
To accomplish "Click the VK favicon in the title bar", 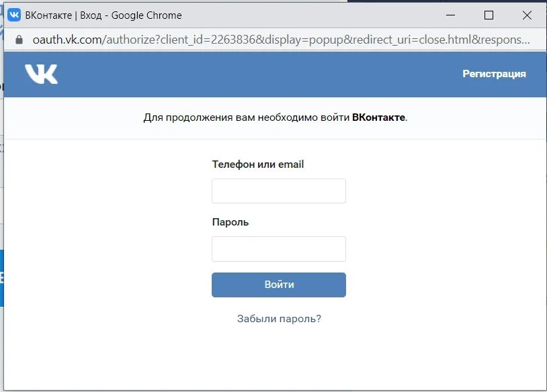I will pos(14,15).
